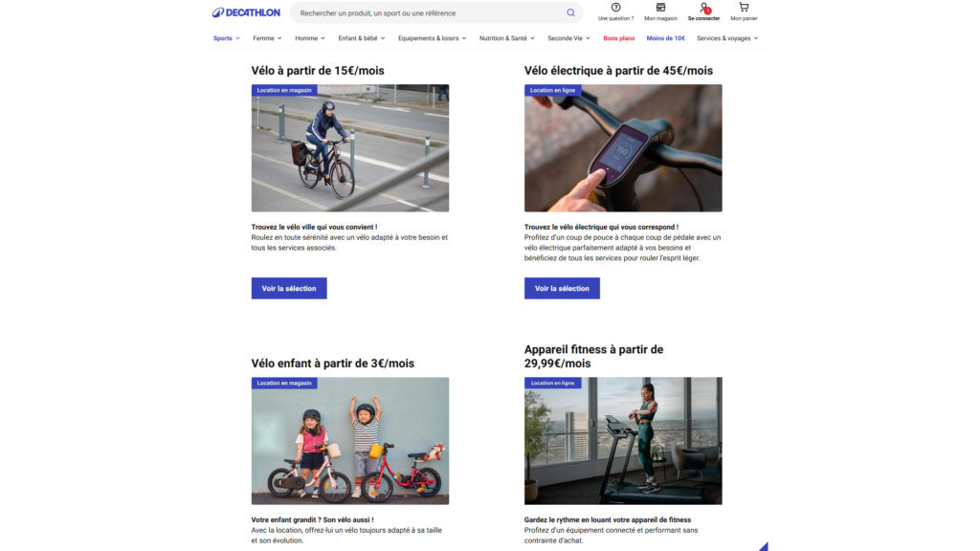Select the Moins de 10€ menu item
Viewport: 980px width, 551px height.
coord(666,38)
